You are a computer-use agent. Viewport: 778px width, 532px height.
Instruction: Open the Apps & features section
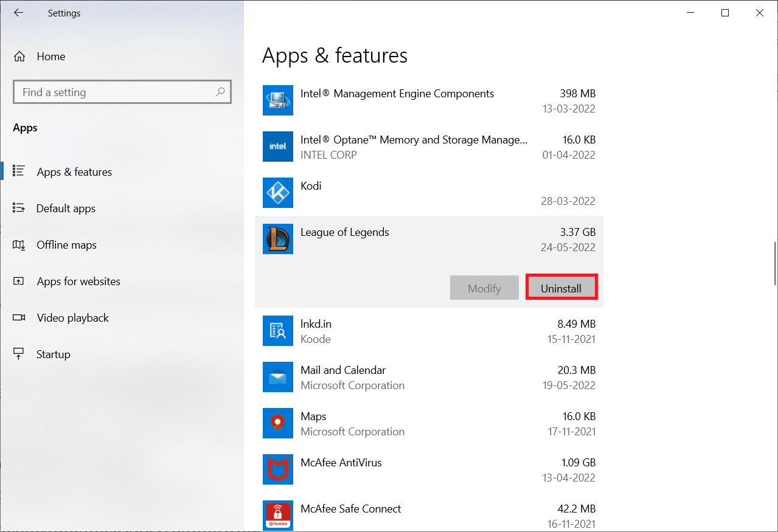122,172
